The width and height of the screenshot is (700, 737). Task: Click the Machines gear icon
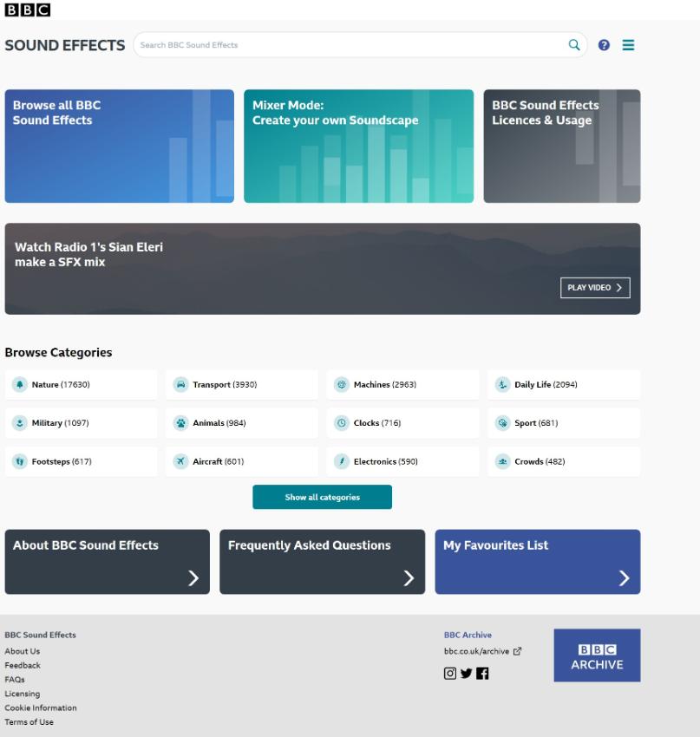pos(342,384)
